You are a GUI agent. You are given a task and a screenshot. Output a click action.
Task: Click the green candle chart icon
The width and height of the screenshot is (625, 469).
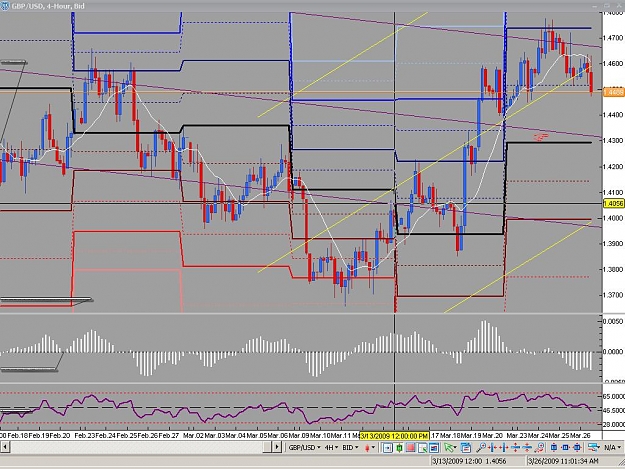[x=399, y=447]
